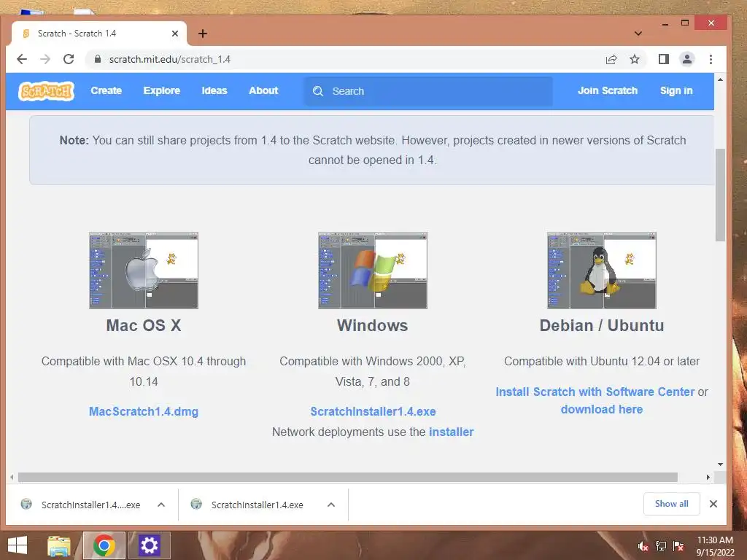This screenshot has height=560, width=747.
Task: Download ScratchInstaller1.4.exe link
Action: [x=373, y=411]
